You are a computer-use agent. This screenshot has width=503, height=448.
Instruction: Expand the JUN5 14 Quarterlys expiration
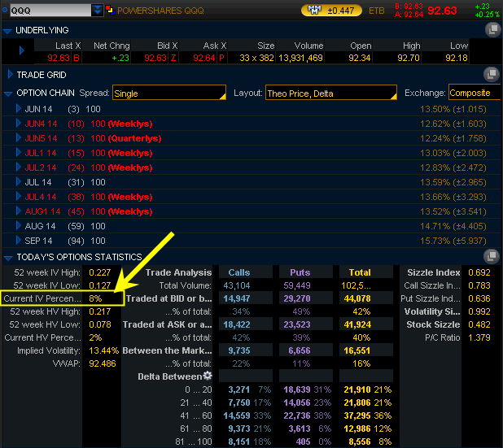pyautogui.click(x=19, y=138)
